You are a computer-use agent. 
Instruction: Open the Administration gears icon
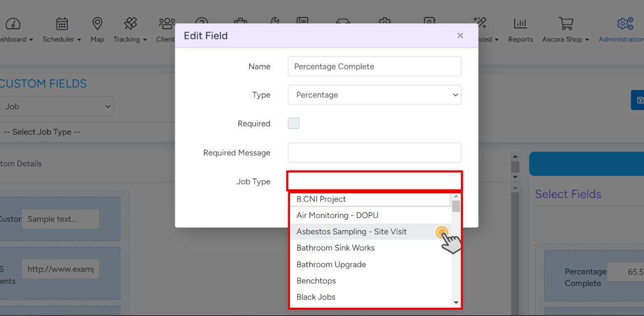[x=624, y=23]
